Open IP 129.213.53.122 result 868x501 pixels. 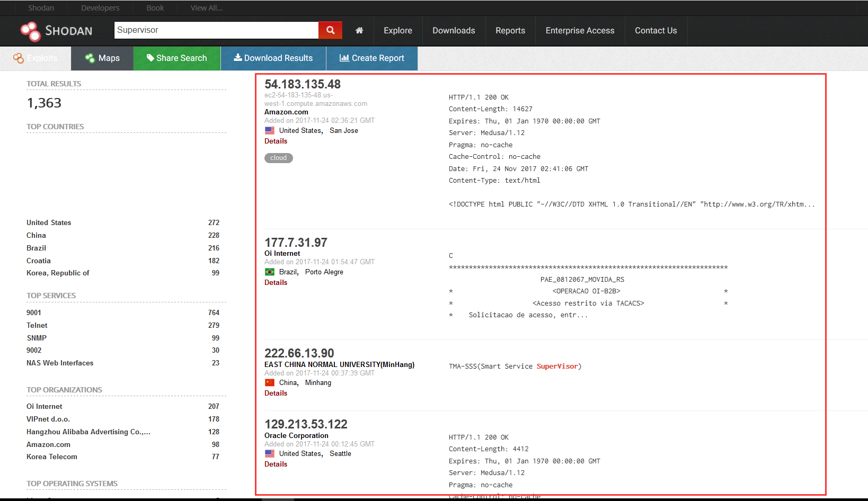tap(306, 424)
